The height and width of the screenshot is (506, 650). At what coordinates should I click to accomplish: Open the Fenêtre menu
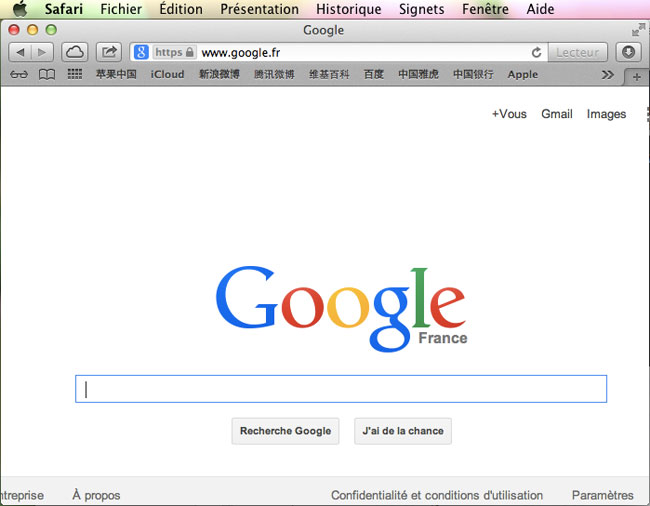tap(485, 9)
